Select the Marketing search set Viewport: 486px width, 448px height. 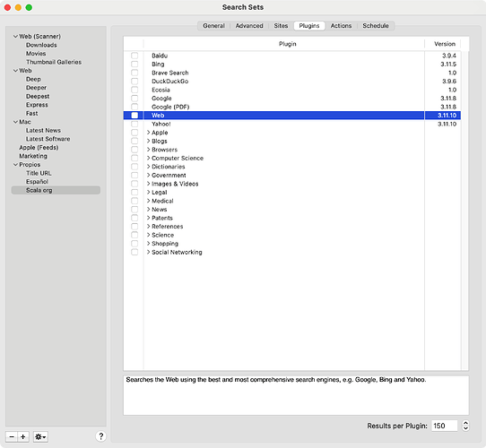pos(33,156)
